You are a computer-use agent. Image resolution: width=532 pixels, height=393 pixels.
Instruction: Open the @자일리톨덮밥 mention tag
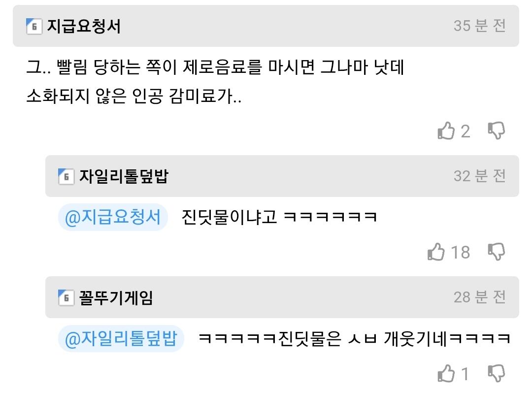tap(121, 338)
